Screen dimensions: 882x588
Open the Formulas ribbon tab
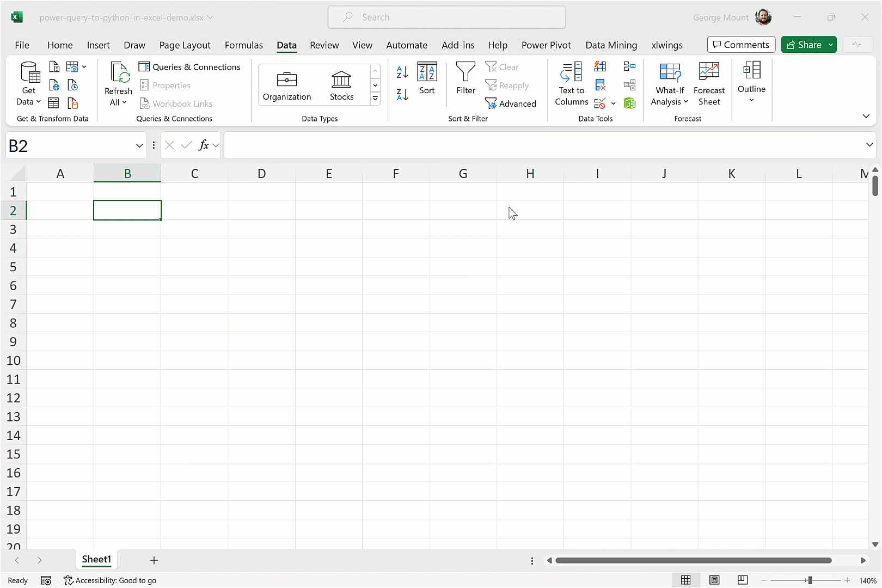(x=243, y=45)
